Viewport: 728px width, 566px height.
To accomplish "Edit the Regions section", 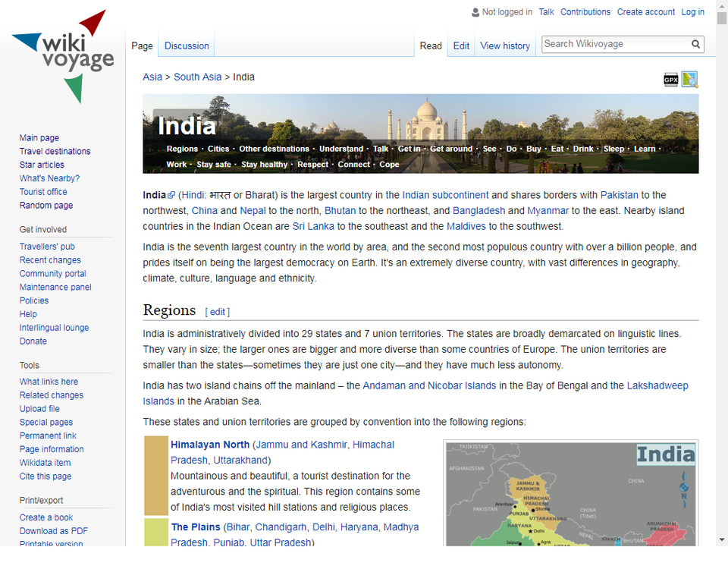I will (218, 311).
